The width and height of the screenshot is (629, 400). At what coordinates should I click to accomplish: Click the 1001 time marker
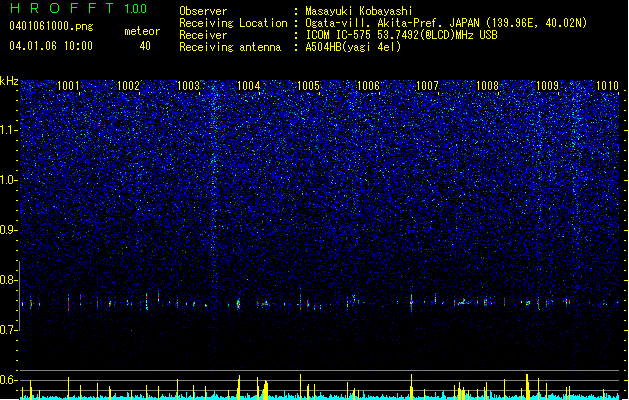click(x=68, y=85)
